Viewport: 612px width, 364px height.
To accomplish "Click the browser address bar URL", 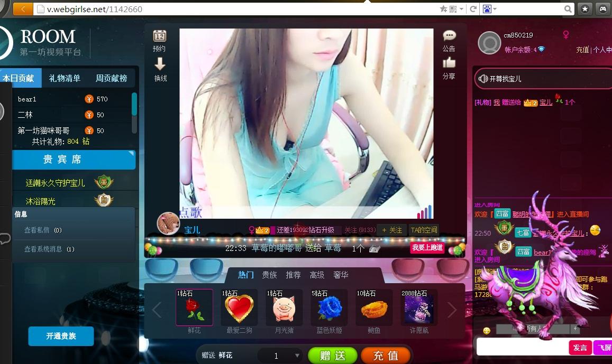I will [95, 9].
